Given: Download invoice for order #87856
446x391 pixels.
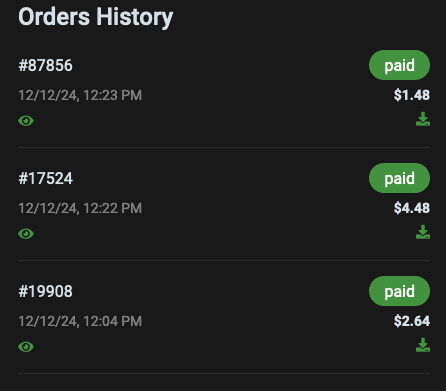Looking at the screenshot, I should tap(423, 119).
